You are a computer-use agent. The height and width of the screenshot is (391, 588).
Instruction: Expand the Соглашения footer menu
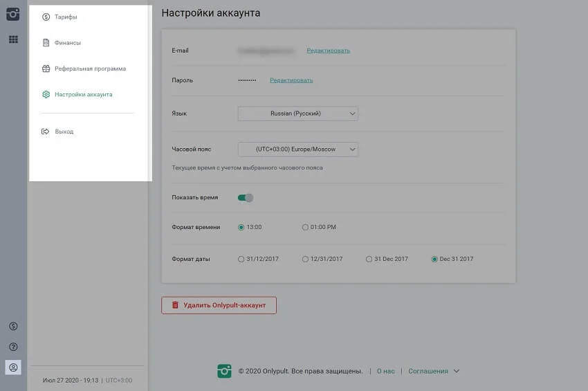pos(433,372)
